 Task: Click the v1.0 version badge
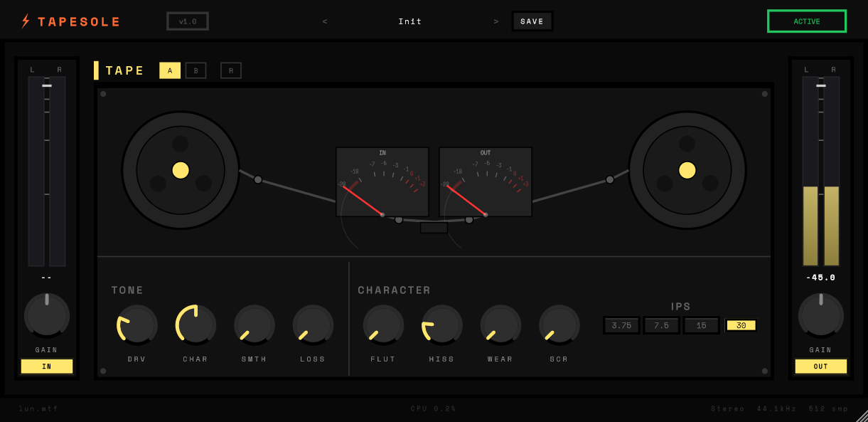pyautogui.click(x=188, y=21)
